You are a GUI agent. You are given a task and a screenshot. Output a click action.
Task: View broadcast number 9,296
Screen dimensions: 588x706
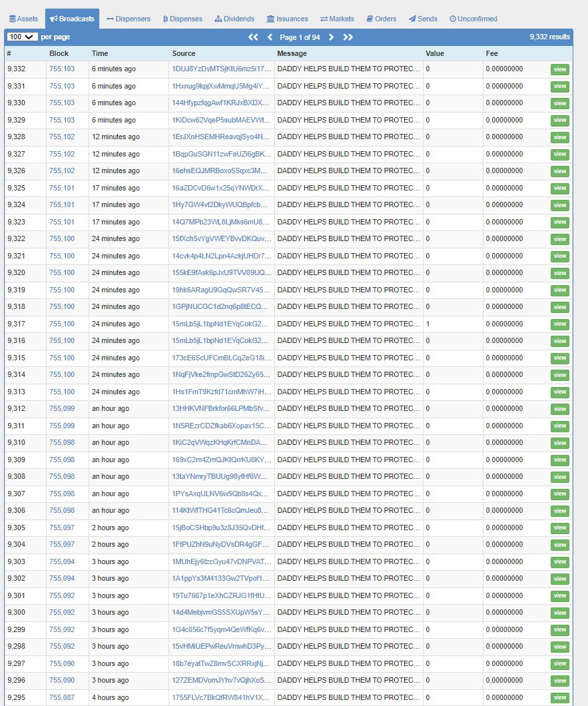(x=559, y=681)
